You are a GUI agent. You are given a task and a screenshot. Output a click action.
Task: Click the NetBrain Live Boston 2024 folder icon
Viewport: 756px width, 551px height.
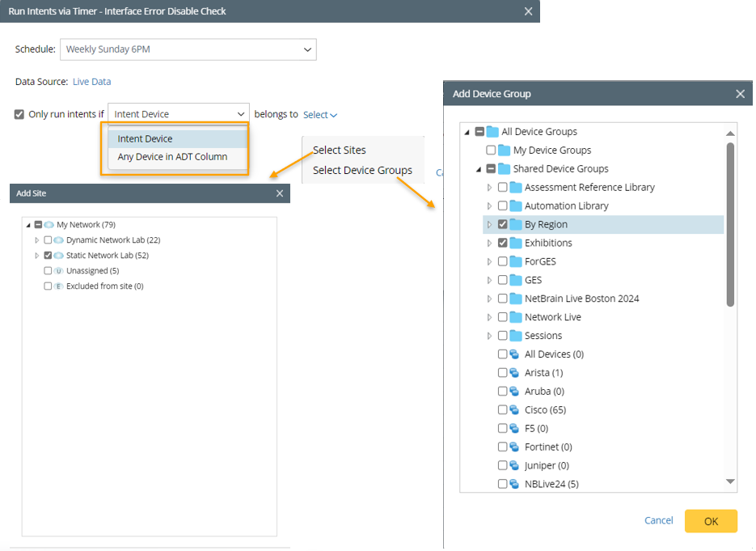click(515, 299)
